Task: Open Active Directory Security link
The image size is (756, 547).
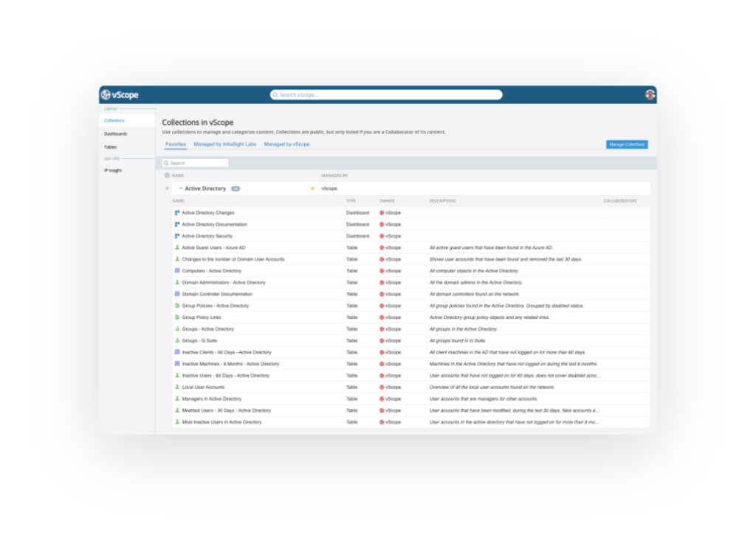Action: (x=207, y=235)
